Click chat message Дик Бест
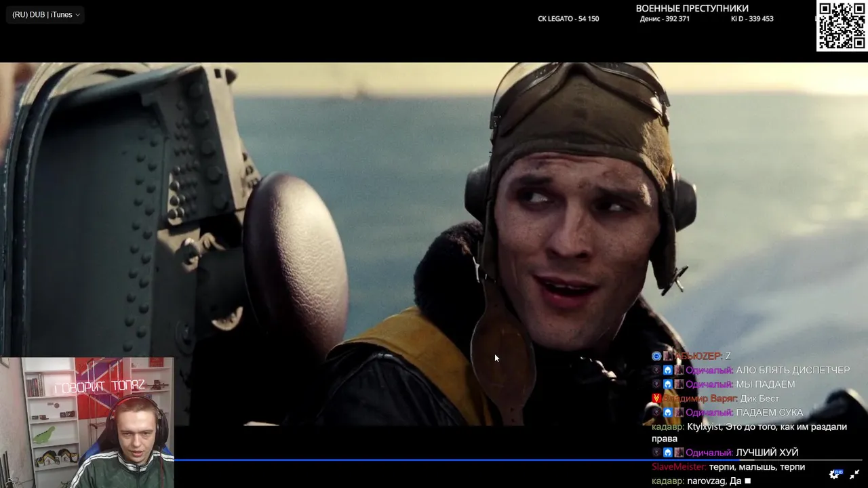 coord(759,399)
